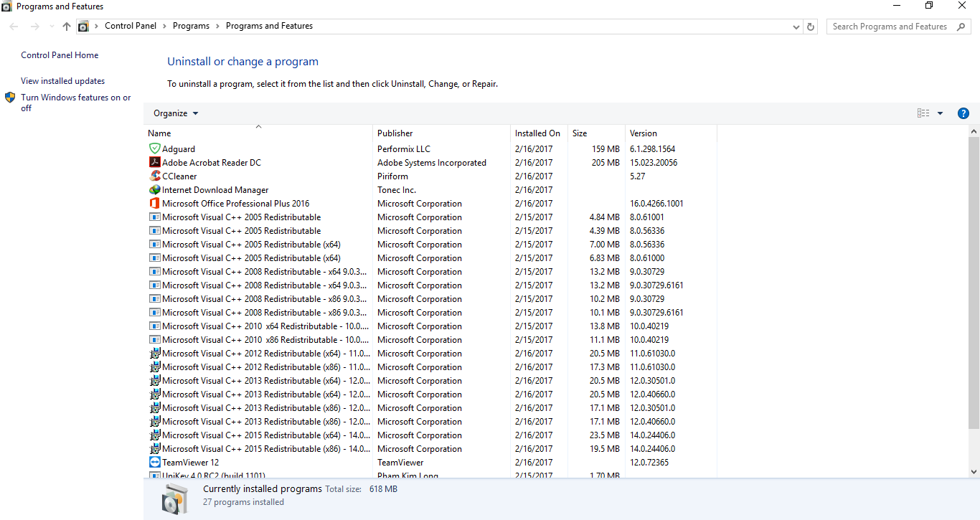Screen dimensions: 980x520
Task: Click the CCleaner program icon
Action: coord(154,176)
